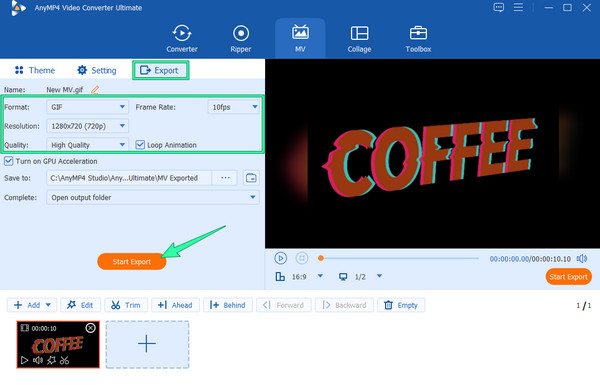
Task: Play the preview video
Action: [x=280, y=258]
